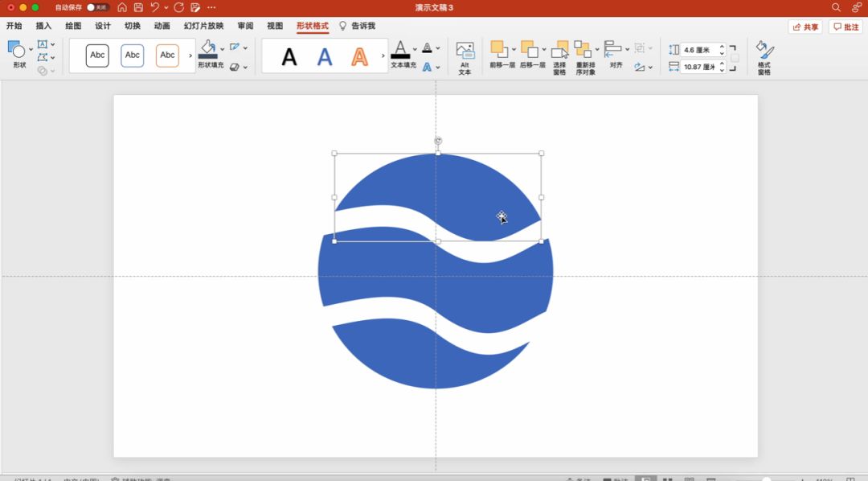Click the Search magnifier icon
Screen dimensions: 868x481
click(836, 7)
